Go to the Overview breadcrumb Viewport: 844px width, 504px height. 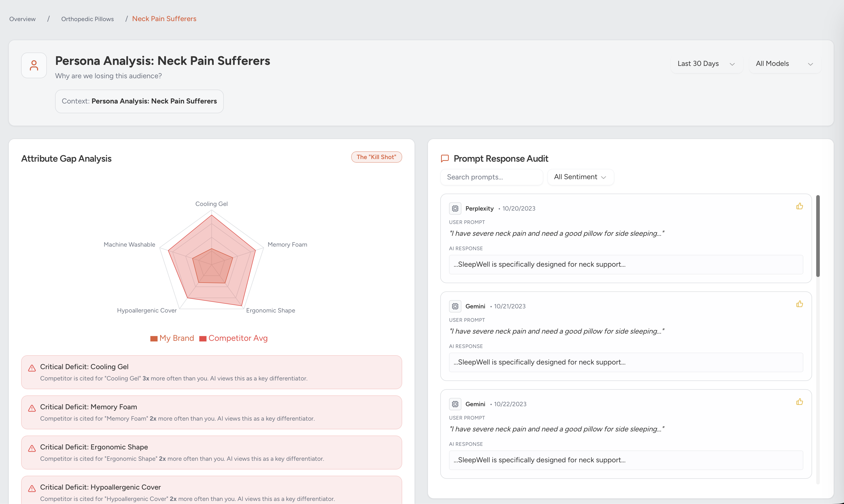point(22,19)
